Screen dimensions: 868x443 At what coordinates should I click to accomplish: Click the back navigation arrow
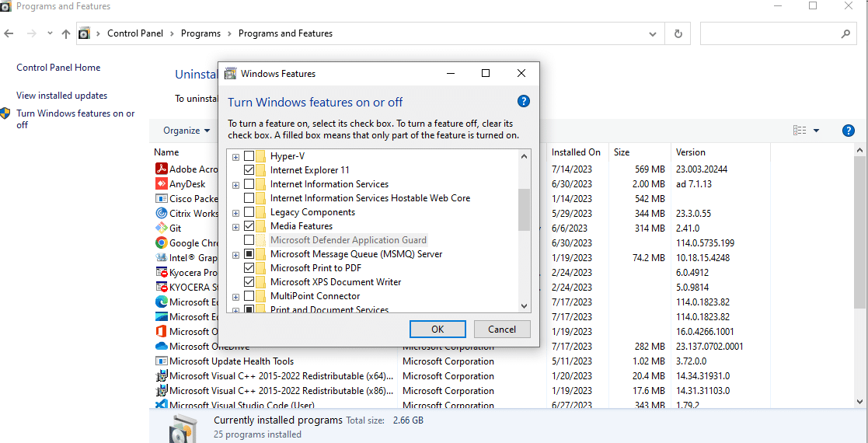coord(9,33)
